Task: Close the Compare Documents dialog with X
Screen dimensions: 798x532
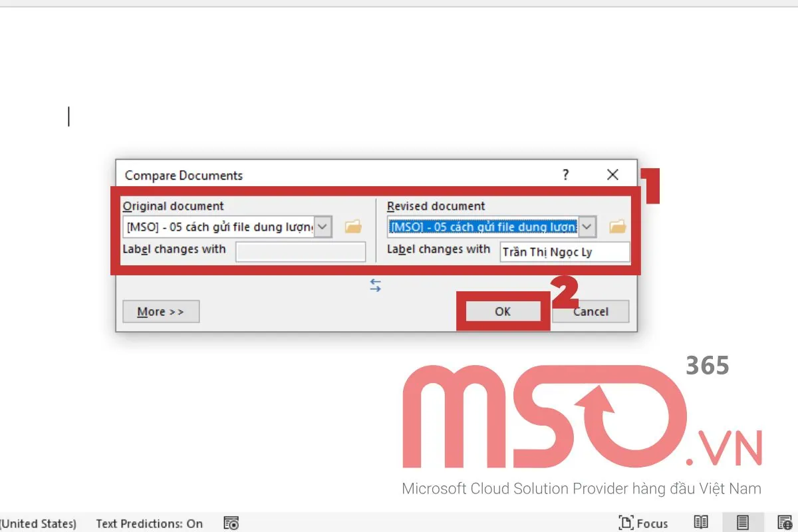Action: [x=612, y=175]
